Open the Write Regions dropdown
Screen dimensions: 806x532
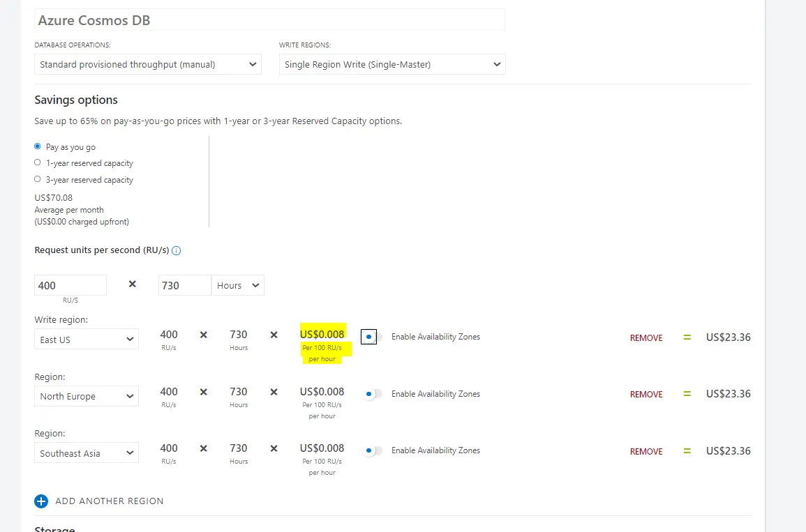392,64
